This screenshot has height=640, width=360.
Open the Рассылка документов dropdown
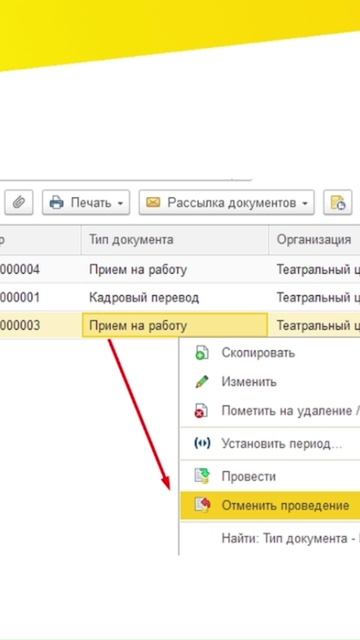[x=227, y=202]
